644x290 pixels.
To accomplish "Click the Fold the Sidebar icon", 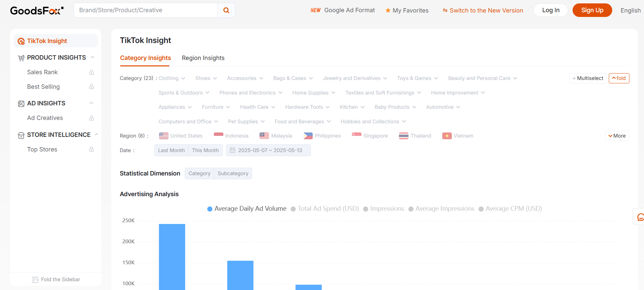I will tap(35, 279).
